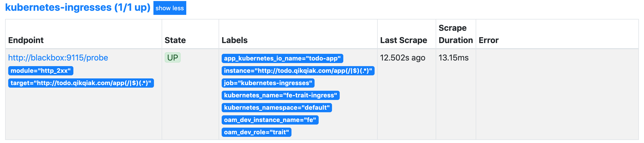Click the module="http_2xx" parameter badge
644x143 pixels.
click(41, 71)
